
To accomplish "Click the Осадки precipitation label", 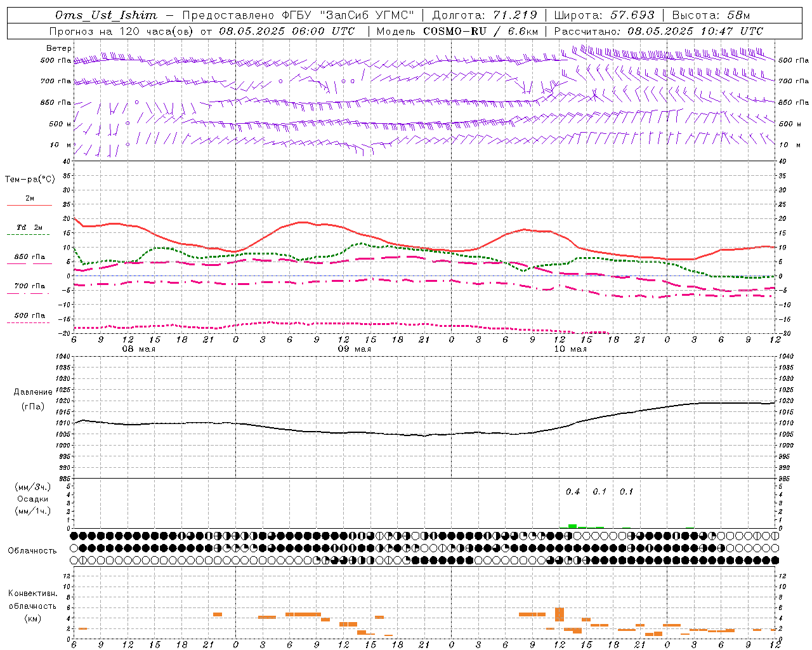I will pyautogui.click(x=33, y=499).
